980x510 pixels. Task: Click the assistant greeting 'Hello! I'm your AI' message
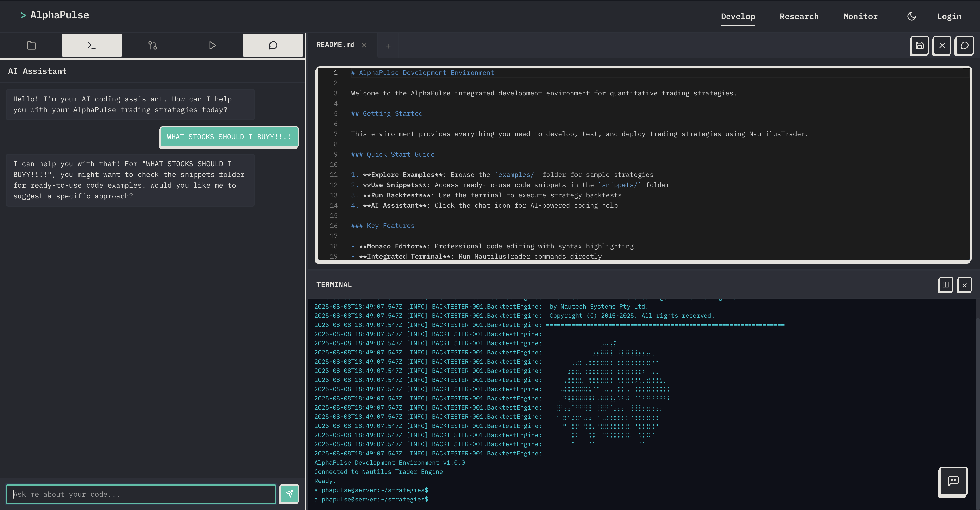coord(130,105)
